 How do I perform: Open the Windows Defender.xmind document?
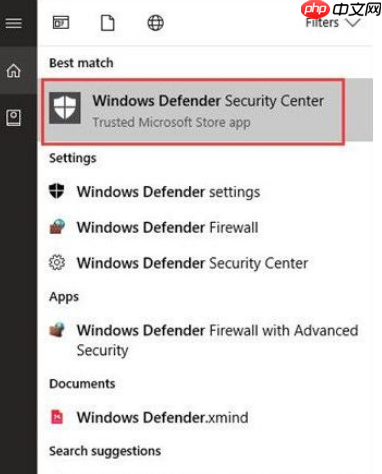[162, 417]
